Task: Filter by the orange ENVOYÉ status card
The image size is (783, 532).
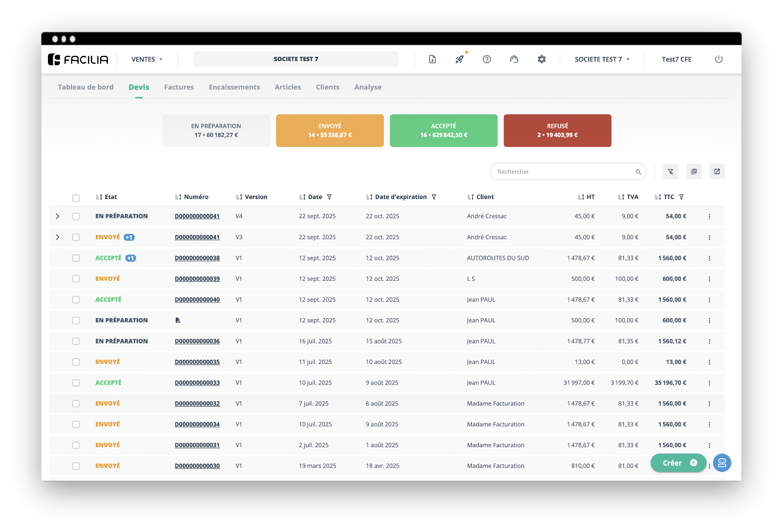Action: tap(330, 131)
